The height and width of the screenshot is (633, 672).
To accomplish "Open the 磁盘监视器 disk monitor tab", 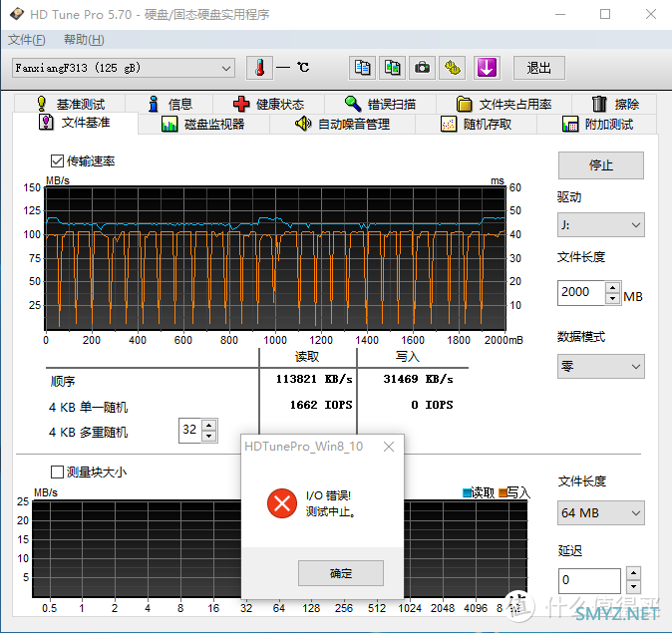I will coord(203,125).
